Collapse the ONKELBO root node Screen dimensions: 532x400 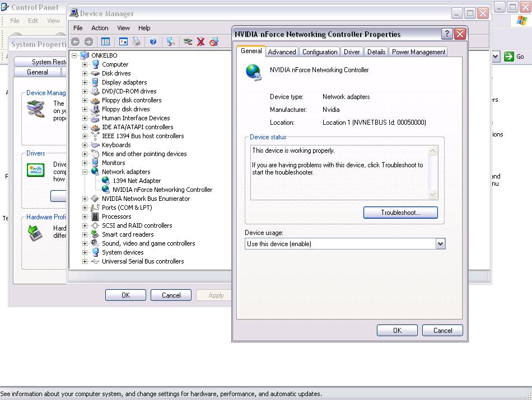click(x=74, y=55)
